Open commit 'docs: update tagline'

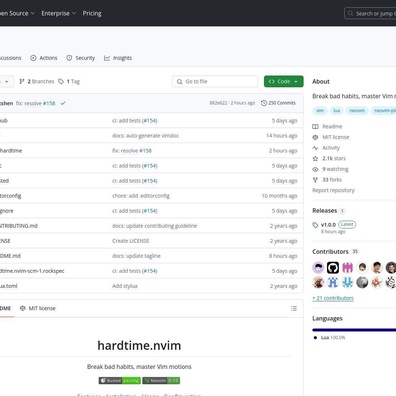click(136, 256)
